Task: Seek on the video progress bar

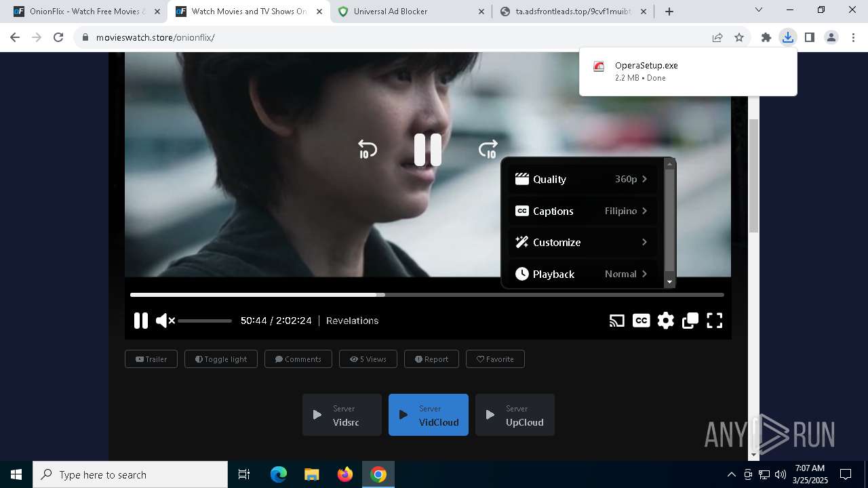Action: [x=427, y=295]
